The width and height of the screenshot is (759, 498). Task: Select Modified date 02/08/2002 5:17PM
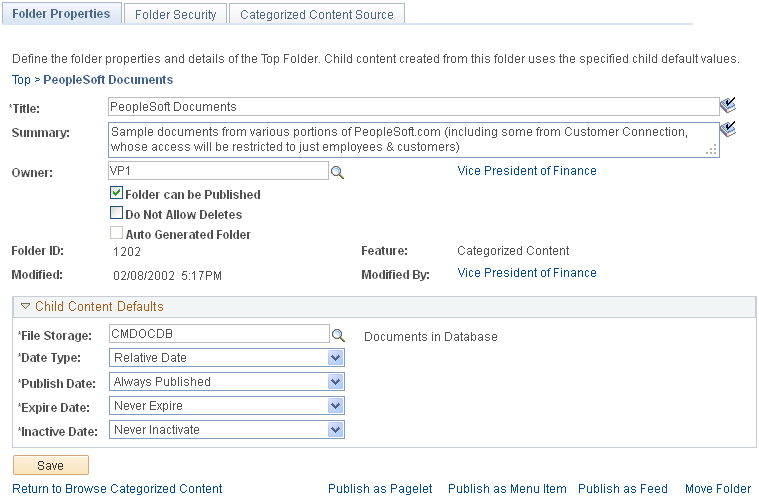point(167,276)
